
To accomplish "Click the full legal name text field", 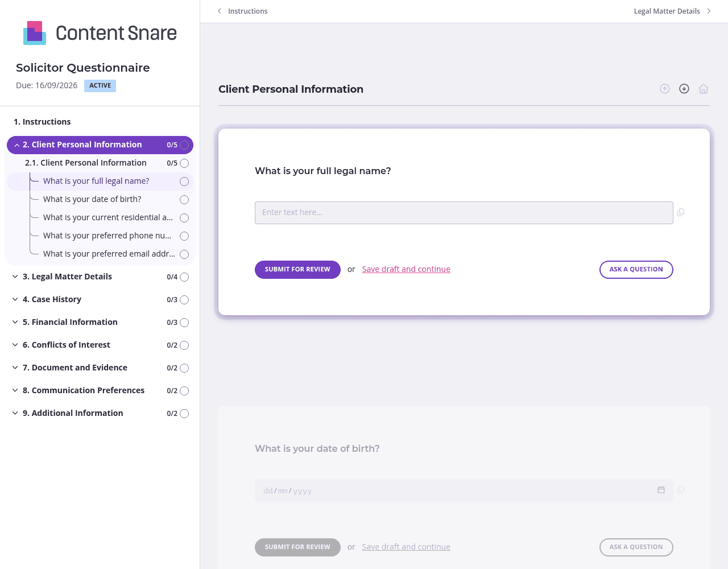I will (464, 213).
